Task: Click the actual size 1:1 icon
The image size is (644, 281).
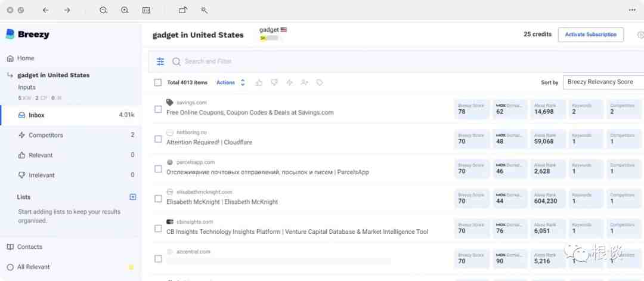Action: click(x=146, y=10)
